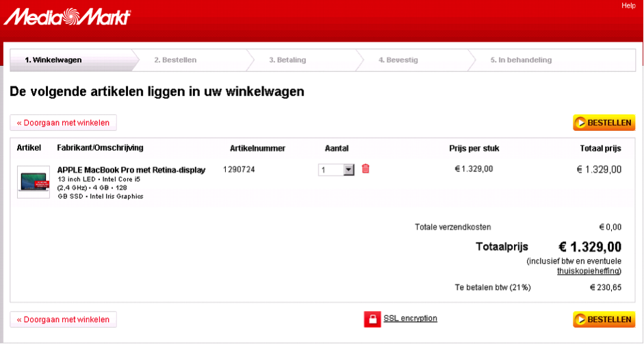Click the Totaalprijs label
This screenshot has height=344, width=644.
[x=502, y=247]
